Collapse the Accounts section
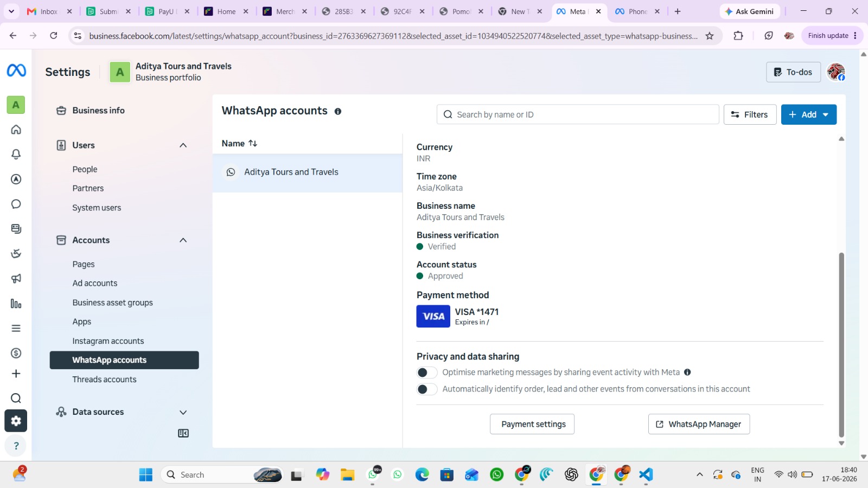This screenshot has width=868, height=488. click(183, 240)
